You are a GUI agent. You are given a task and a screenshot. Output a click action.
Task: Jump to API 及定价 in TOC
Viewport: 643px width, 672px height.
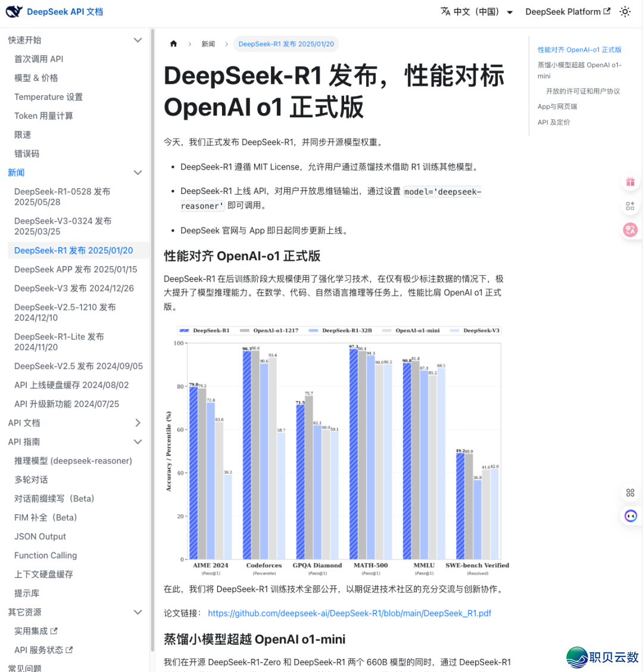coord(554,122)
